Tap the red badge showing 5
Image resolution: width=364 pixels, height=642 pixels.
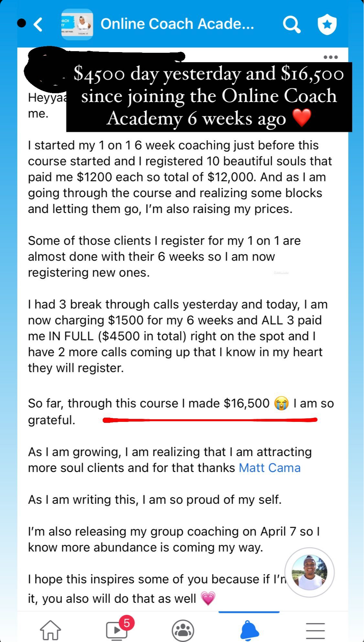(127, 623)
